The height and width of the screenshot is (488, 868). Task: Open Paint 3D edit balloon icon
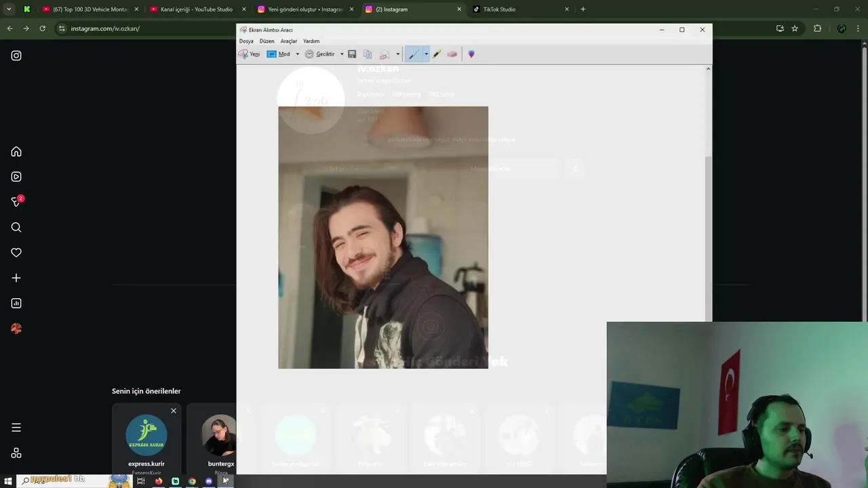click(x=471, y=54)
